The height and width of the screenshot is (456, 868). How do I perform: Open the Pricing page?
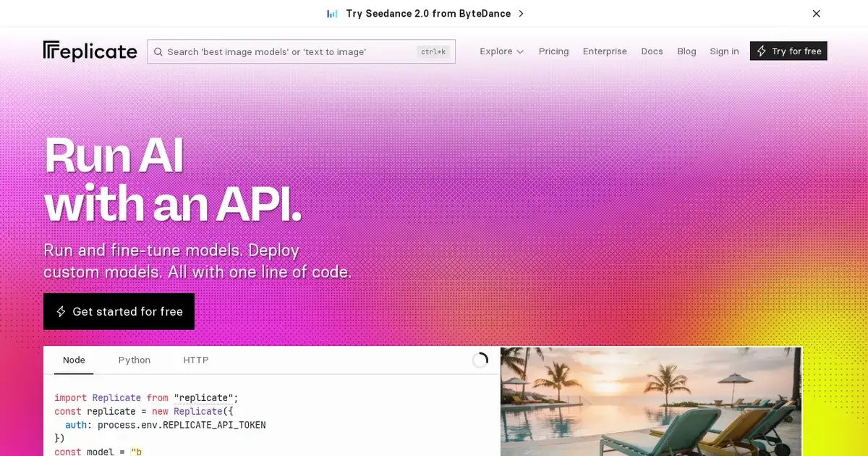[x=553, y=51]
